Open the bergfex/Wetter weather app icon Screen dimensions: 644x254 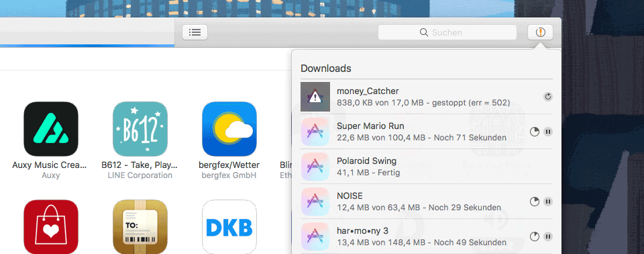[229, 129]
